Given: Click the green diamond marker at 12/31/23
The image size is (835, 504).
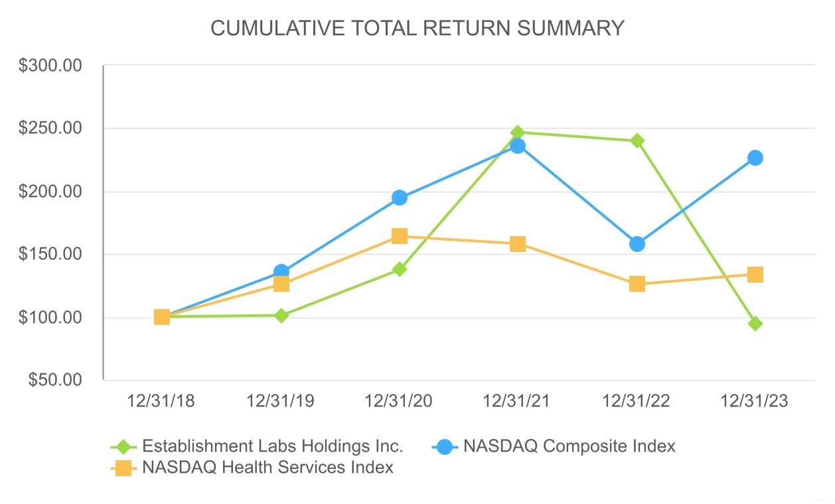Looking at the screenshot, I should point(755,324).
